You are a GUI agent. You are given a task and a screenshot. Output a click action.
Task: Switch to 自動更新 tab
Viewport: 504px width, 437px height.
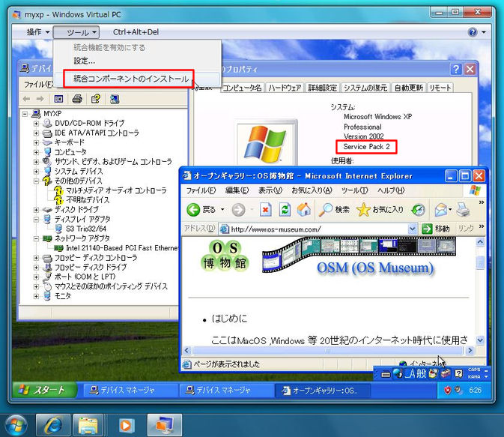tap(409, 88)
